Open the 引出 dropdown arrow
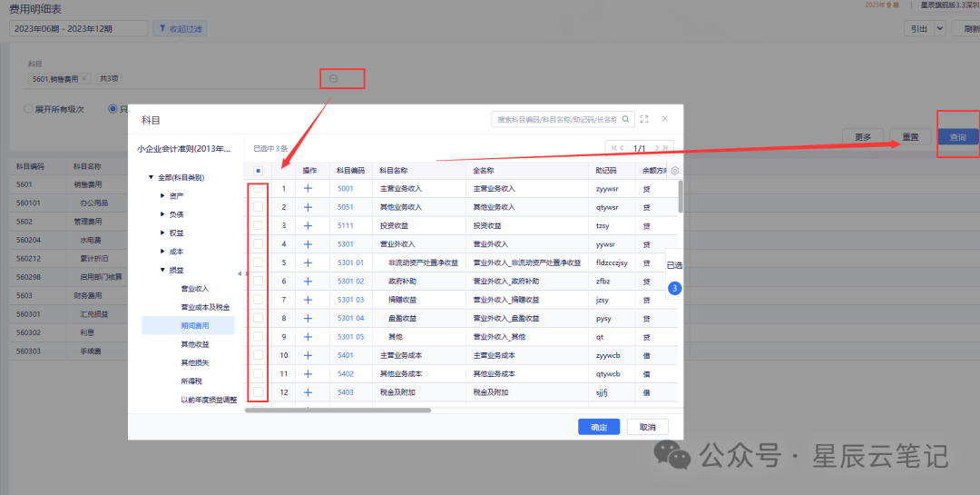The width and height of the screenshot is (980, 495). (940, 29)
